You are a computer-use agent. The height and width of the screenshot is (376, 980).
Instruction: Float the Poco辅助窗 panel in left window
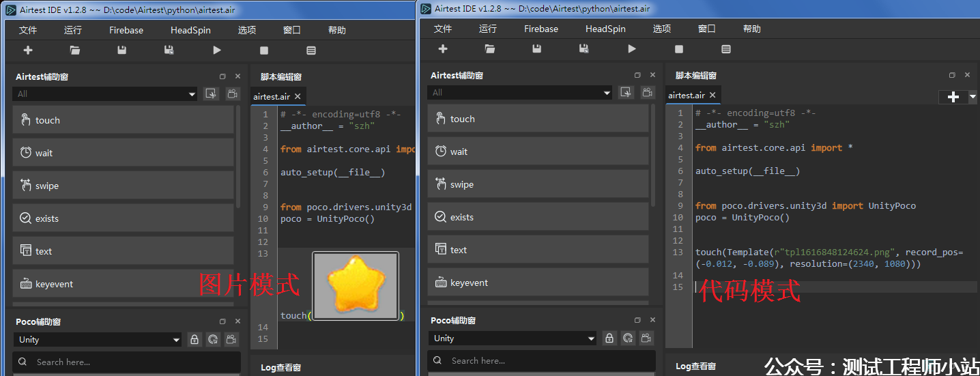[222, 321]
